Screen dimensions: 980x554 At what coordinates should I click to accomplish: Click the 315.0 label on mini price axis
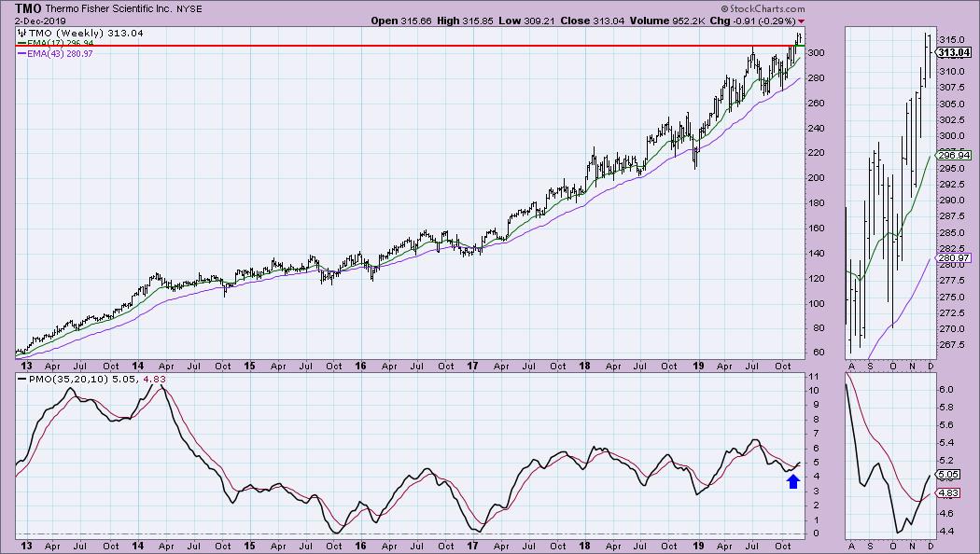tap(951, 40)
